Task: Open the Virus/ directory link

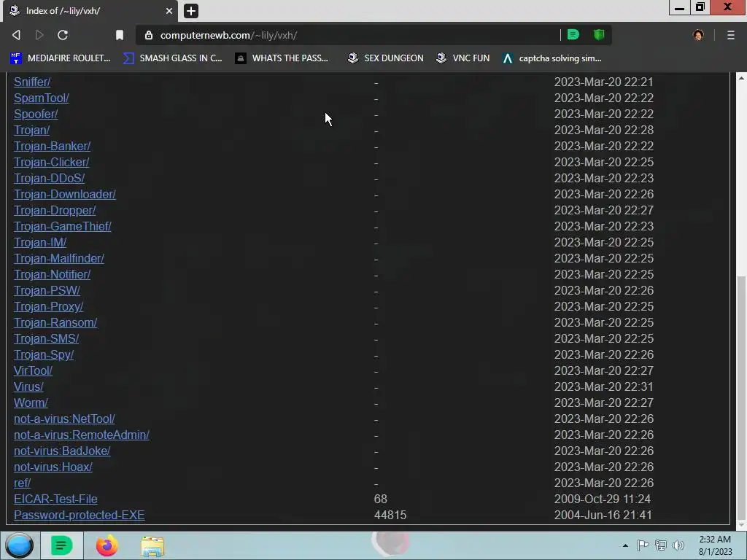Action: coord(28,386)
